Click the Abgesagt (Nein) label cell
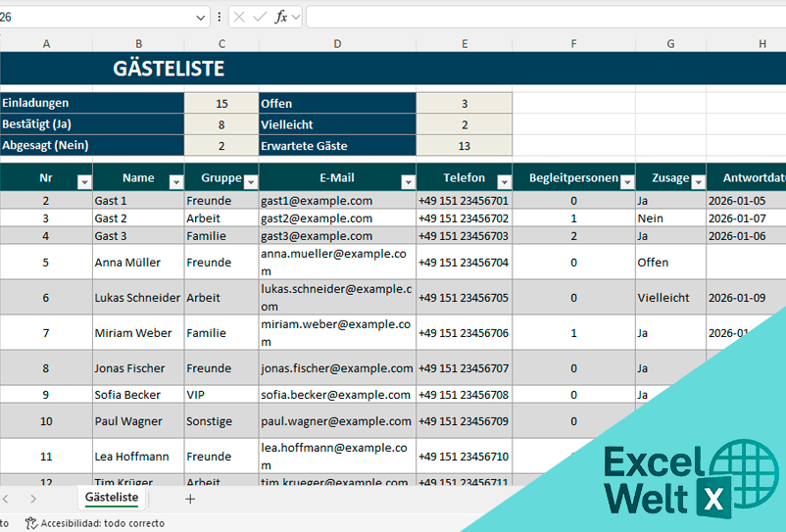786x532 pixels. [92, 145]
